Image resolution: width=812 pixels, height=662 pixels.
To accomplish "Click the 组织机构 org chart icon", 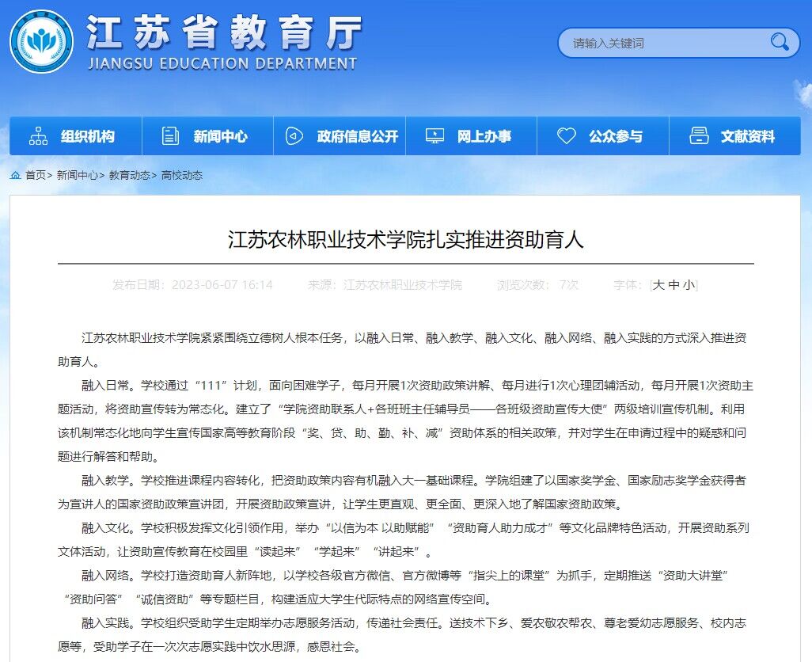I will [x=38, y=136].
